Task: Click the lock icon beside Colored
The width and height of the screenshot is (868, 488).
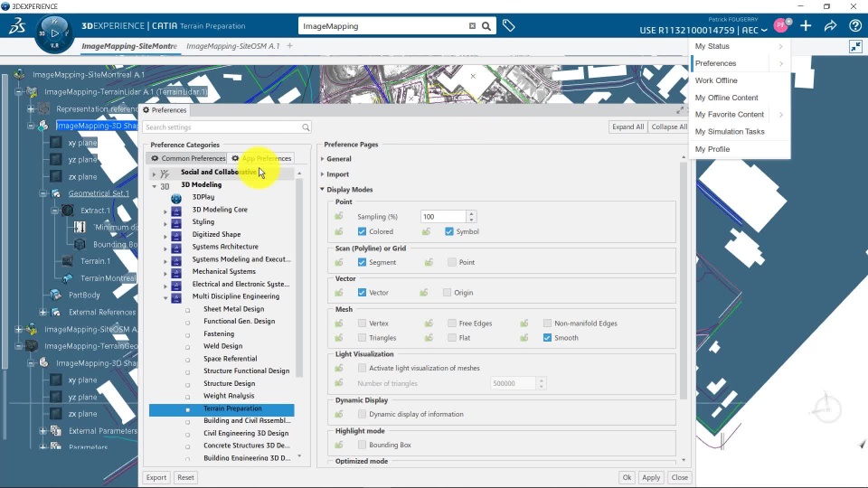Action: [x=339, y=231]
